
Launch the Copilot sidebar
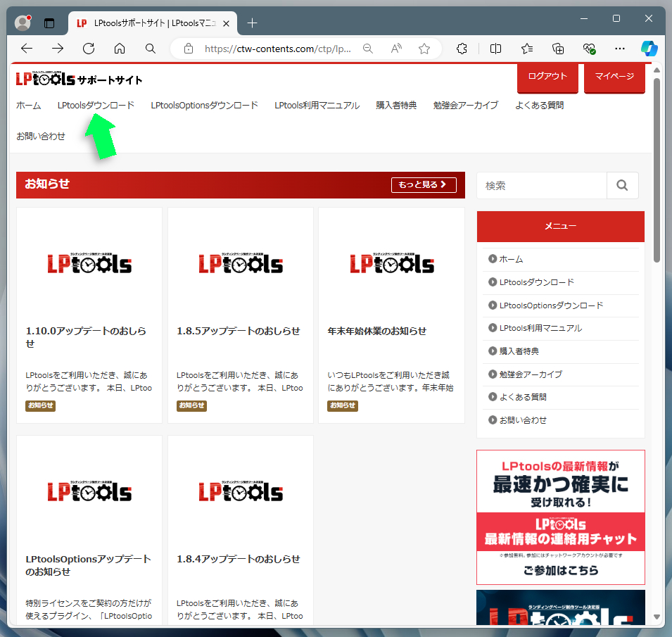[649, 49]
